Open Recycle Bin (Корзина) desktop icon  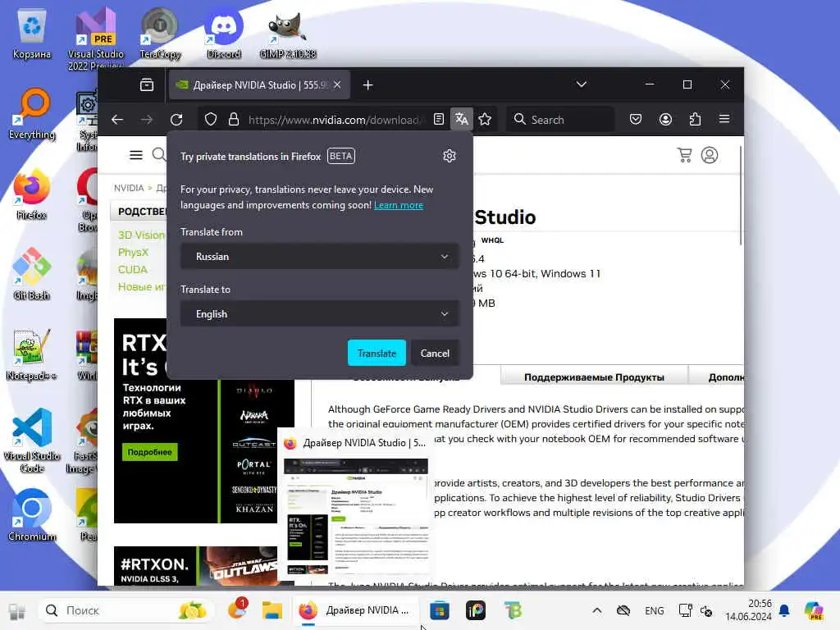(x=32, y=34)
